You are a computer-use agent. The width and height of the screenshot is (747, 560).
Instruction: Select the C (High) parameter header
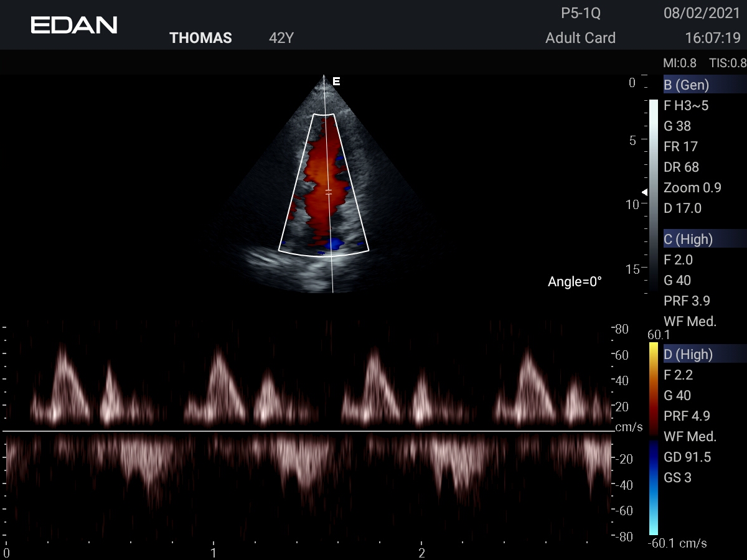[688, 239]
